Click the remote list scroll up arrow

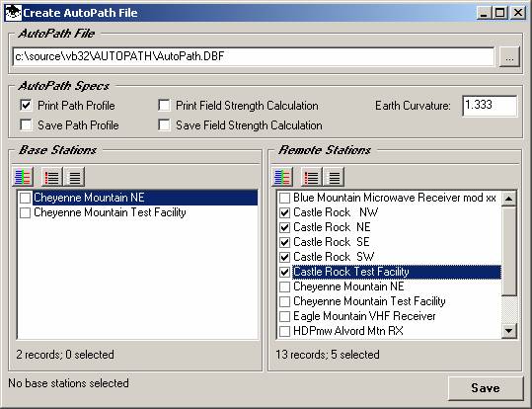pyautogui.click(x=509, y=199)
